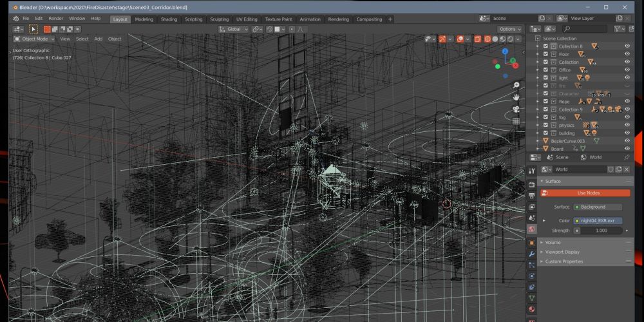This screenshot has width=644, height=322.
Task: Click the outliner search field
Action: [585, 29]
